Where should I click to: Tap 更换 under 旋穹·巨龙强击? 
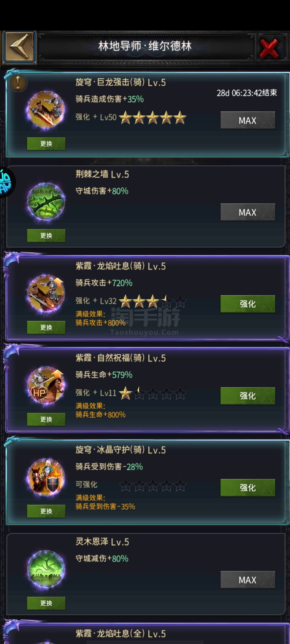46,144
